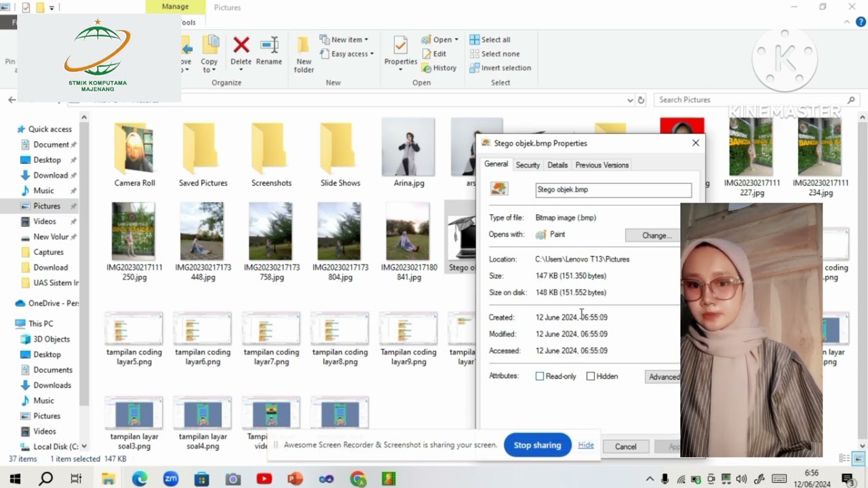The image size is (868, 488).
Task: Switch to the Details tab in Properties
Action: pyautogui.click(x=557, y=165)
